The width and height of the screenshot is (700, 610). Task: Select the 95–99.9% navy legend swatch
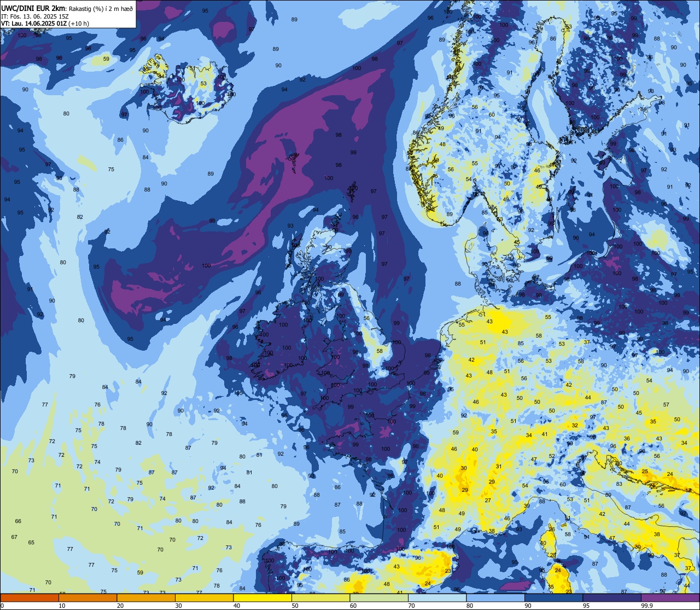[612, 598]
